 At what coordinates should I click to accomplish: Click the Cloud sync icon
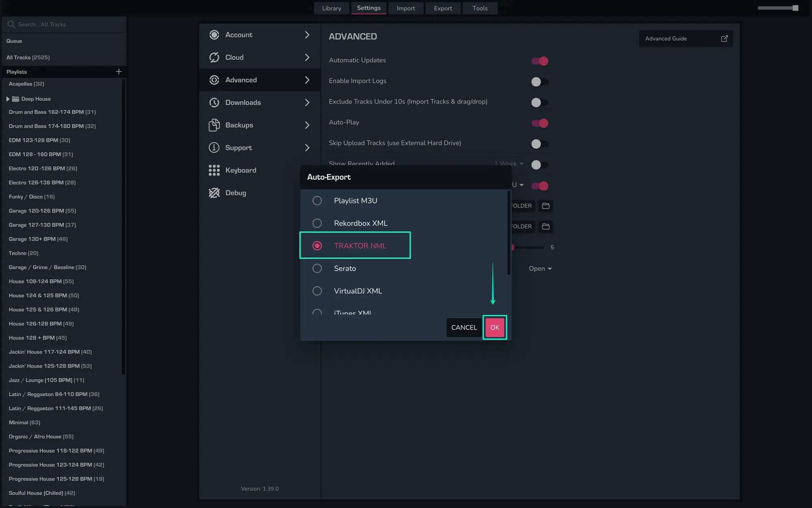coord(214,57)
